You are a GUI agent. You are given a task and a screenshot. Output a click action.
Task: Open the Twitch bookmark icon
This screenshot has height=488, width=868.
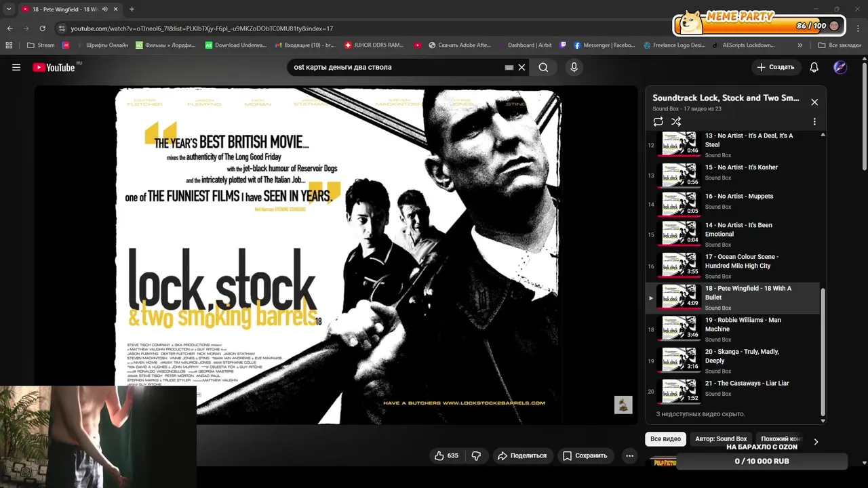point(563,45)
